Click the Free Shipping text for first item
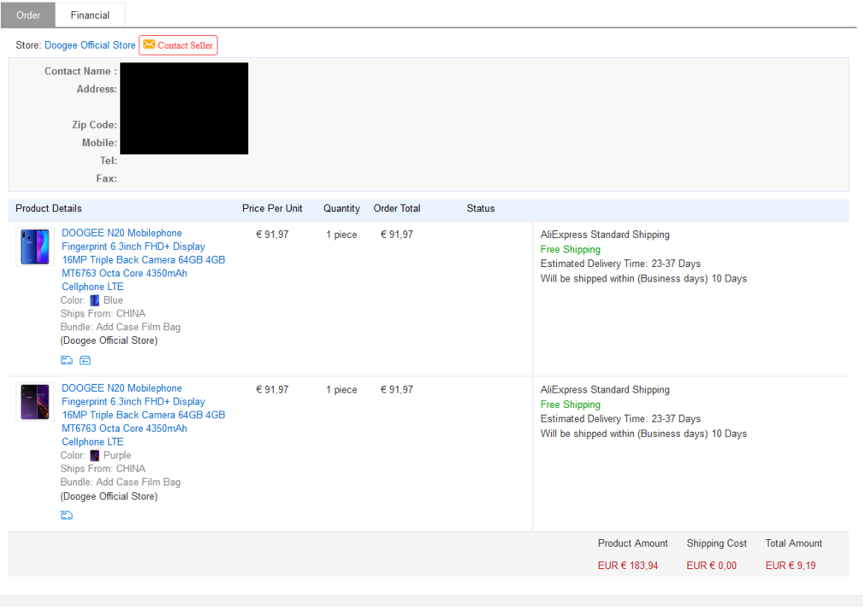This screenshot has height=616, width=865. click(x=570, y=250)
